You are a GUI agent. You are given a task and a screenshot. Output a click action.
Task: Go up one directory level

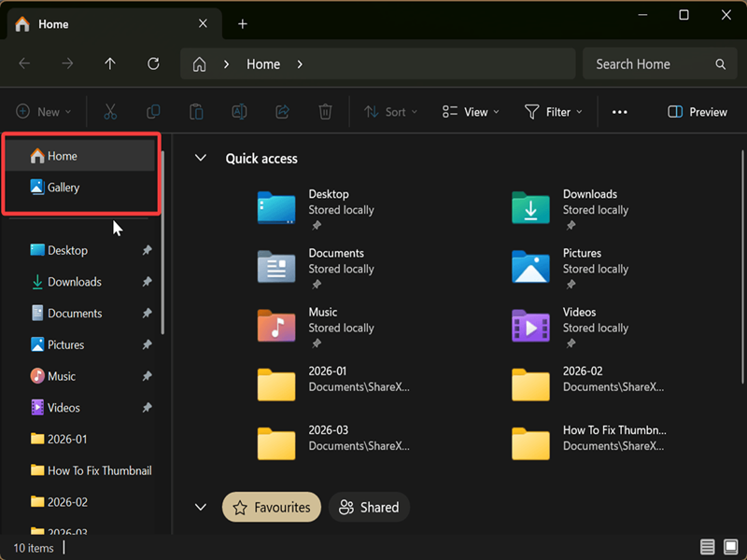[x=110, y=64]
